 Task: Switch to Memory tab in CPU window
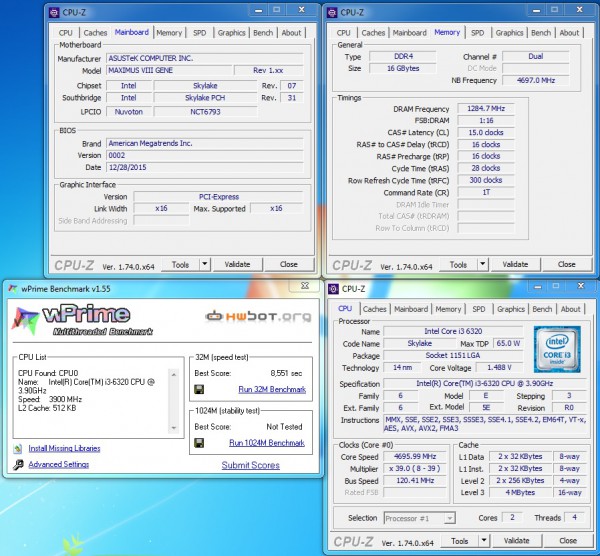click(x=448, y=309)
